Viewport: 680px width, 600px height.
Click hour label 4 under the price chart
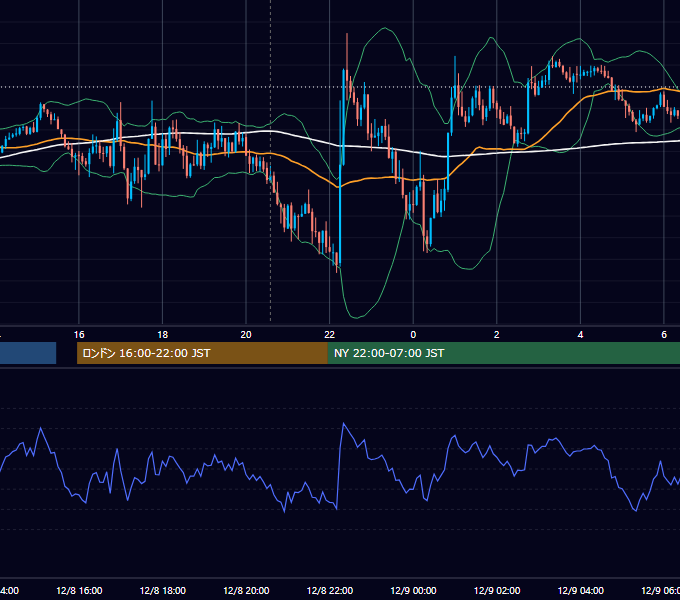pos(580,335)
